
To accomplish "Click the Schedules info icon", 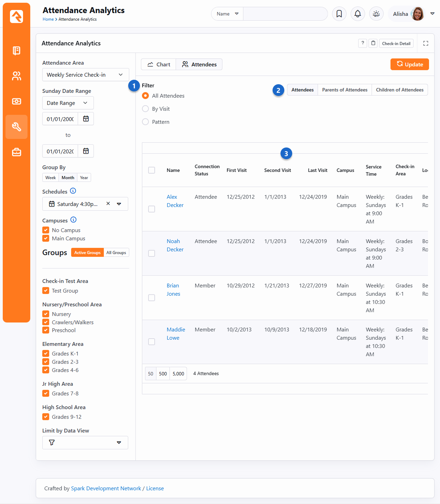I will coord(73,191).
